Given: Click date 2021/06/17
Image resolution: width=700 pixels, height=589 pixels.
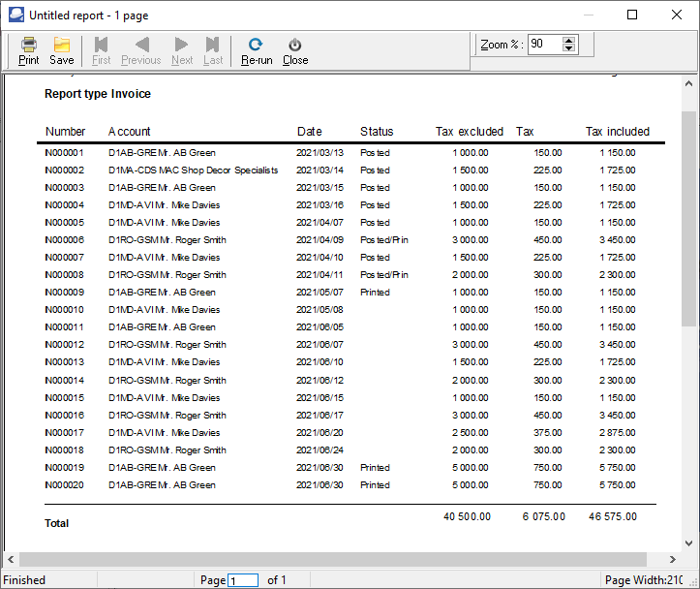Looking at the screenshot, I should [320, 416].
